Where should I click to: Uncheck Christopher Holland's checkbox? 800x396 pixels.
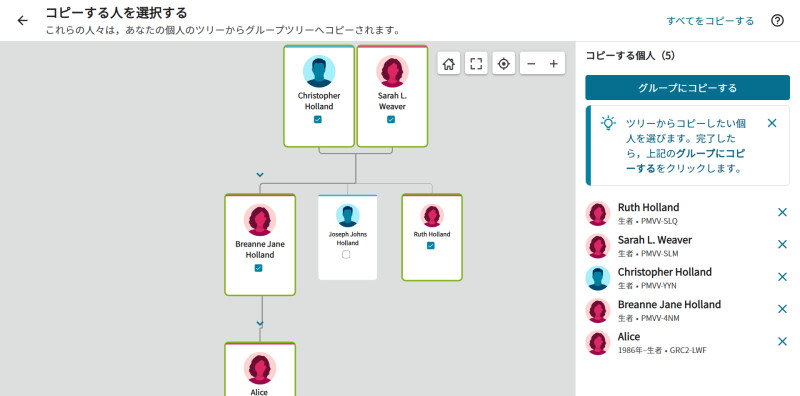[317, 119]
